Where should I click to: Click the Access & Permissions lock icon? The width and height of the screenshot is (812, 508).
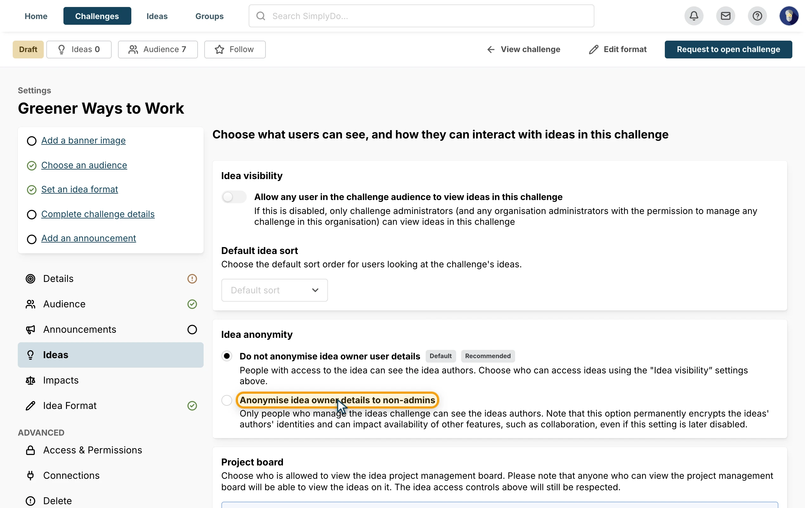pyautogui.click(x=30, y=450)
